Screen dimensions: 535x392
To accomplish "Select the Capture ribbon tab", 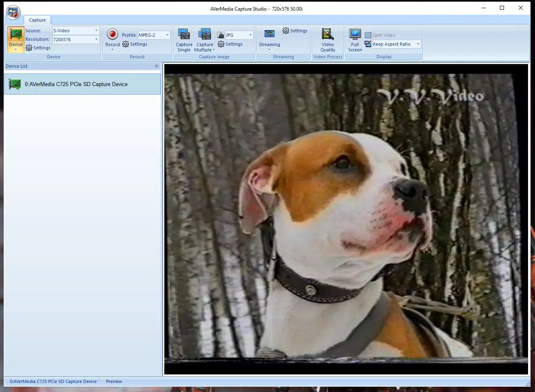I will (38, 20).
